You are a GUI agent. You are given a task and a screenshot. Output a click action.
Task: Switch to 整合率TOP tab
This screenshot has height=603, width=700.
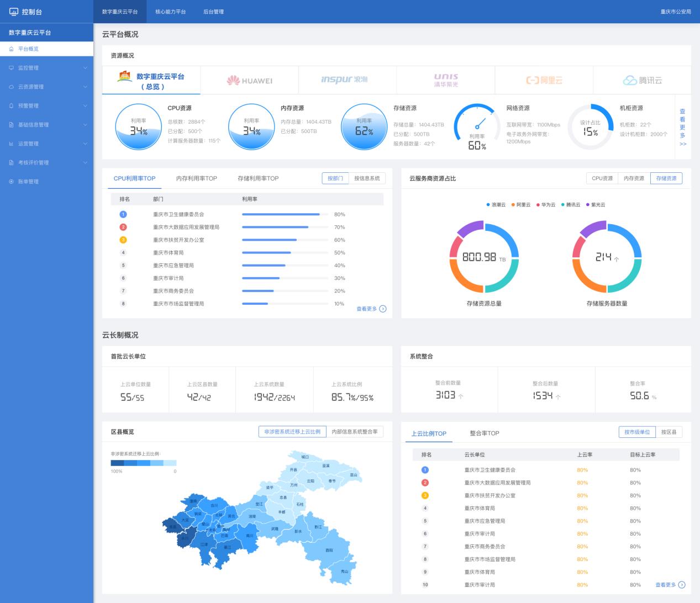pyautogui.click(x=485, y=433)
